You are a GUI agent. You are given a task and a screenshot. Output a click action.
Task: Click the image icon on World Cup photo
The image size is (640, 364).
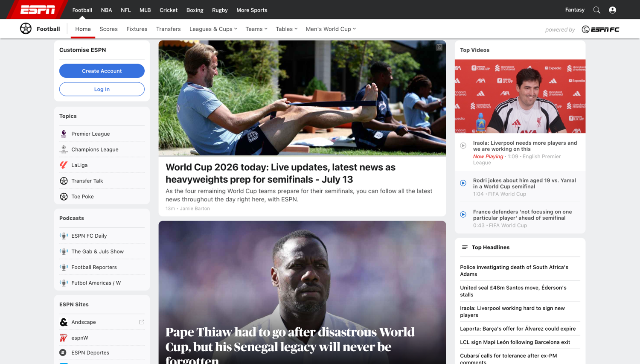439,47
